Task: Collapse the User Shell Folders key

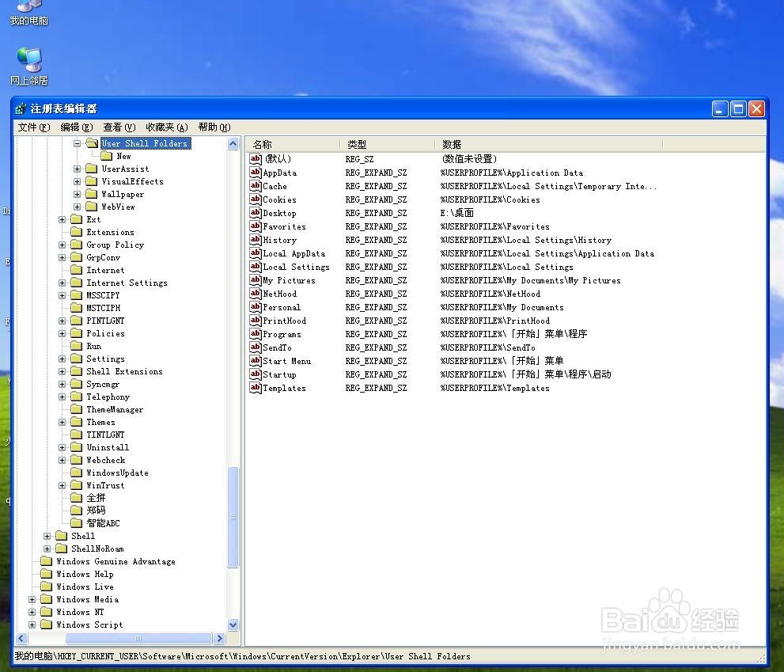Action: (x=77, y=143)
